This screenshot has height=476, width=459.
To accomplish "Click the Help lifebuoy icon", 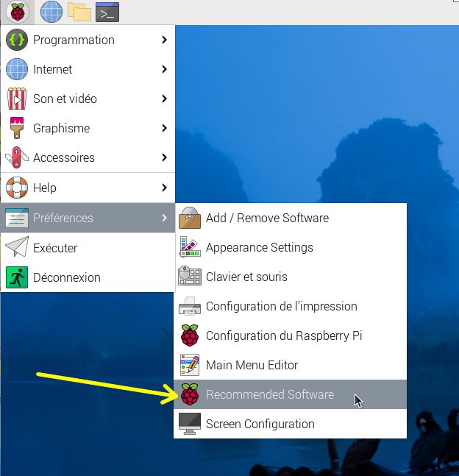I will click(x=17, y=188).
